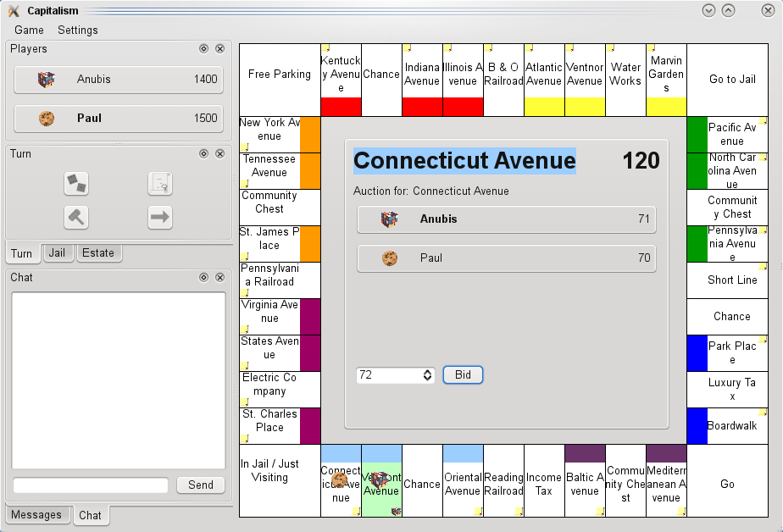Close the Turn panel
Viewport: 783px width, 532px height.
219,153
